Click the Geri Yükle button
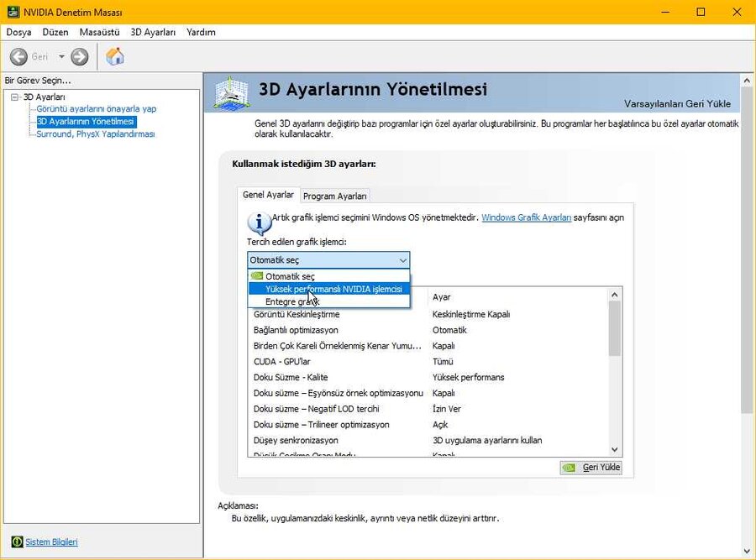 pos(591,467)
